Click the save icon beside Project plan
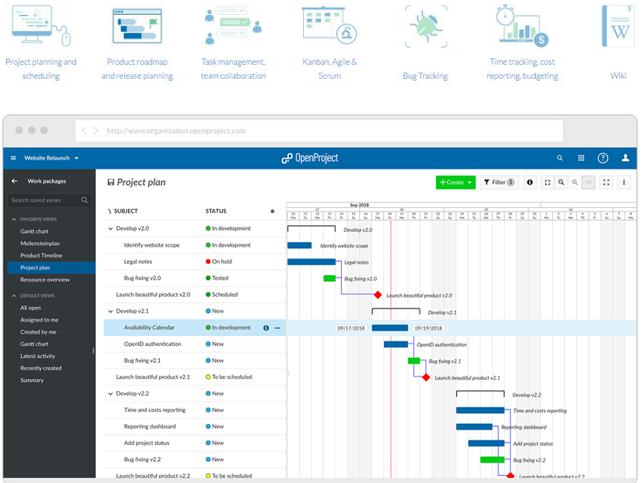This screenshot has height=483, width=642. click(x=111, y=182)
